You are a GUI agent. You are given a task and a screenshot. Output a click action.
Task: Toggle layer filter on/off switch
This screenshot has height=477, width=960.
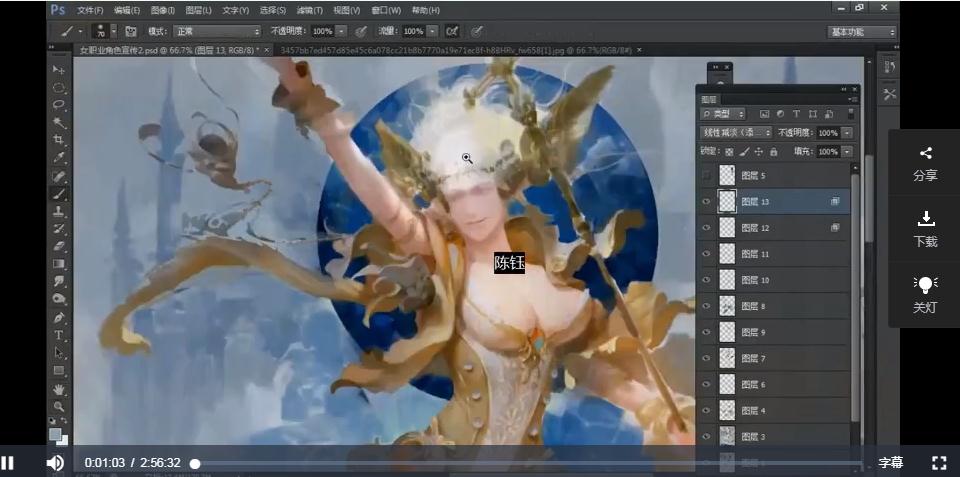(x=850, y=114)
